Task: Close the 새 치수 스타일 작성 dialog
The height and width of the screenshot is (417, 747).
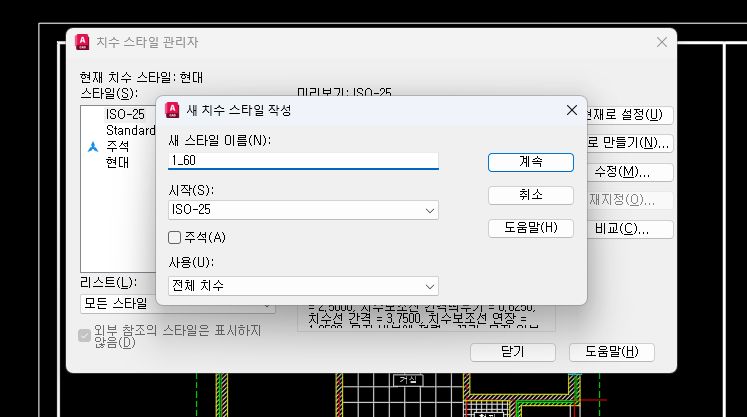Action: click(572, 110)
